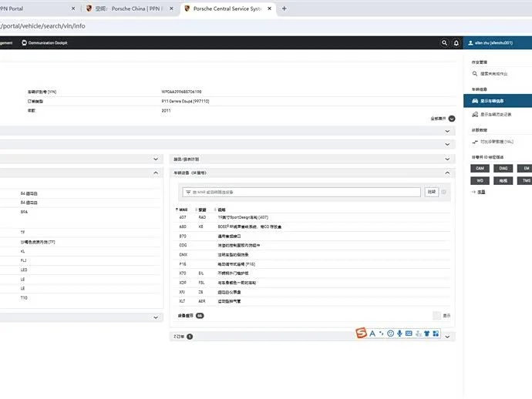This screenshot has width=532, height=399.
Task: Open the IME soft keyboard icon
Action: coord(409,334)
